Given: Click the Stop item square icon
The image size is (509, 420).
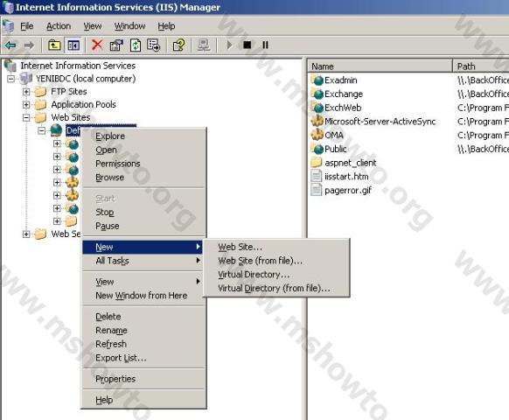Looking at the screenshot, I should [247, 45].
